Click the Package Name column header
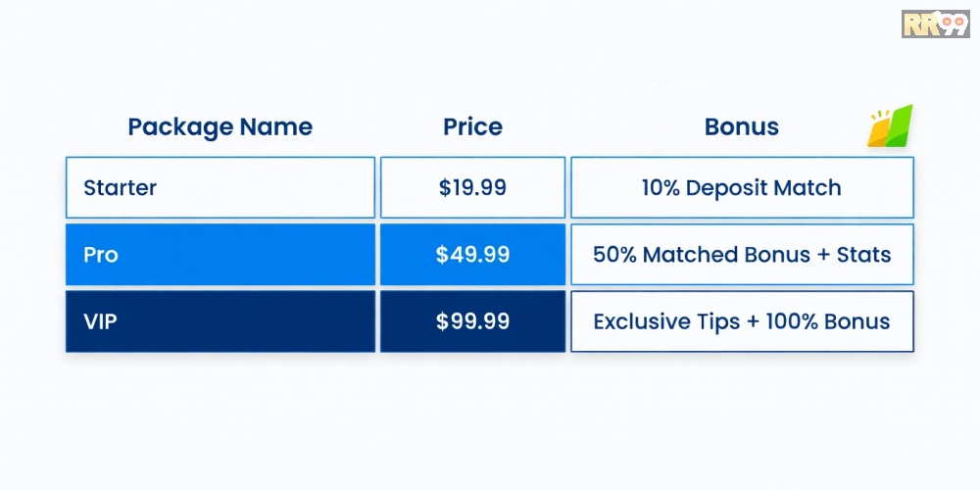The image size is (980, 490). [x=220, y=127]
